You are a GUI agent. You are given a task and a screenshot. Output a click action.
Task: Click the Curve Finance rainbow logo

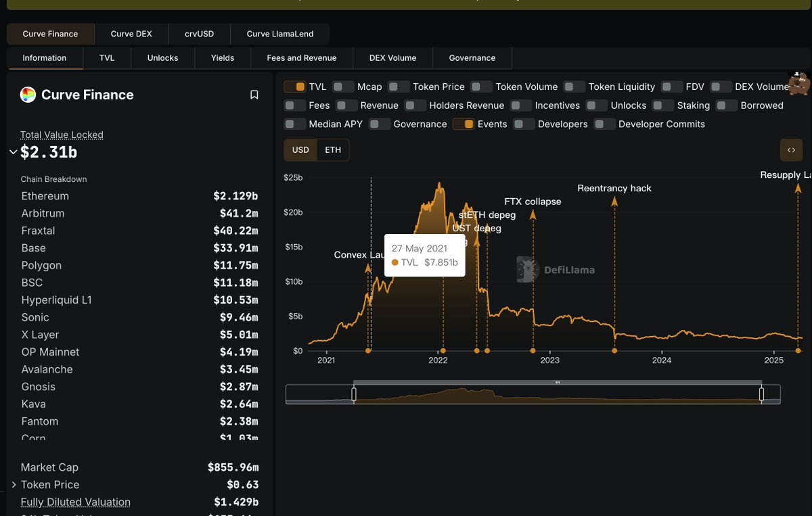click(28, 95)
